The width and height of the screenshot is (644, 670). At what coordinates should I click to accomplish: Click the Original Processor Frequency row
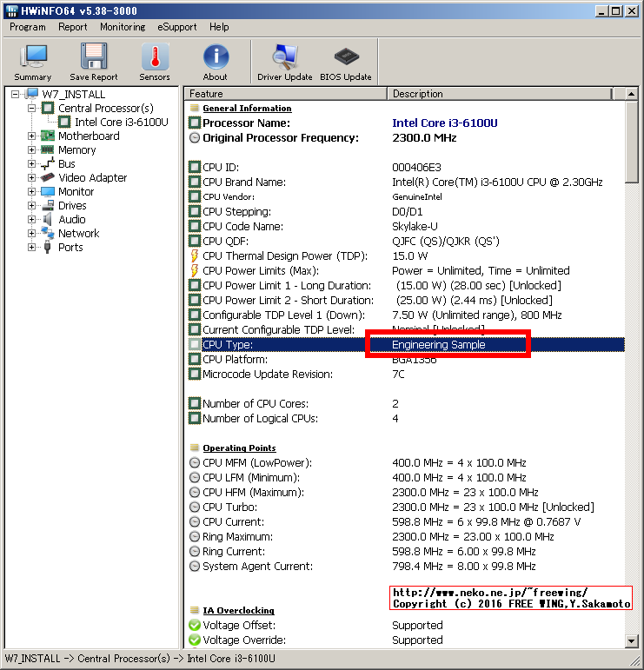click(x=407, y=138)
